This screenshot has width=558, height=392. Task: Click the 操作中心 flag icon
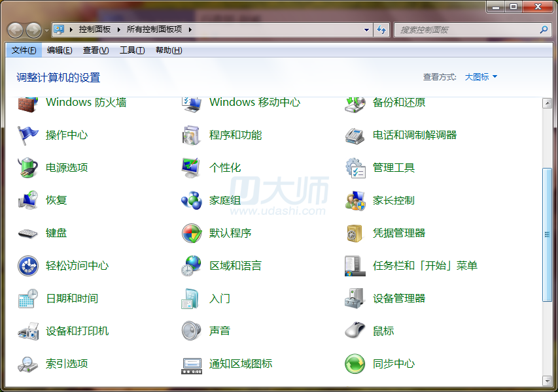pos(27,135)
